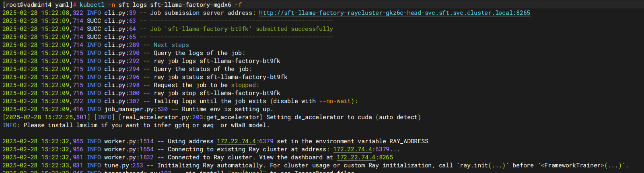The width and height of the screenshot is (644, 173).
Task: Click 'Runtime env is setting up.' message
Action: [x=227, y=109]
